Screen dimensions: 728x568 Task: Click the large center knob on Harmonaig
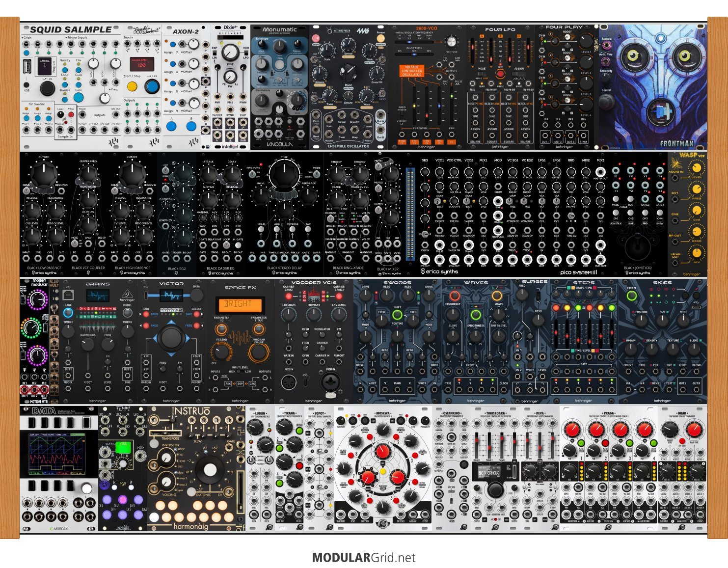pyautogui.click(x=209, y=469)
